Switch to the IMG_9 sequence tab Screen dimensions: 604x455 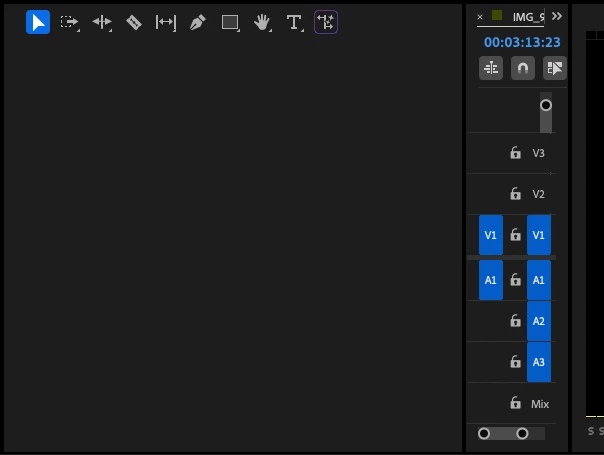(x=528, y=17)
